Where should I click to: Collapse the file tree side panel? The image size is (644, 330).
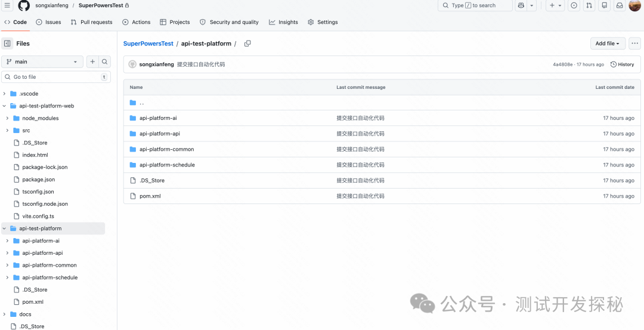coord(7,44)
